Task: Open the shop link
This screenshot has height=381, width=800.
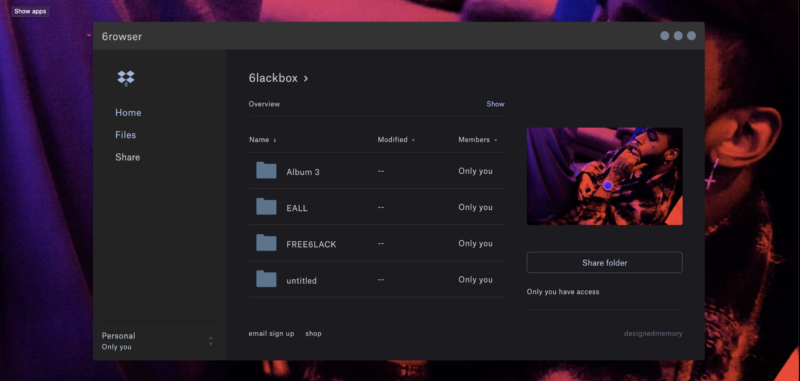Action: (x=313, y=334)
